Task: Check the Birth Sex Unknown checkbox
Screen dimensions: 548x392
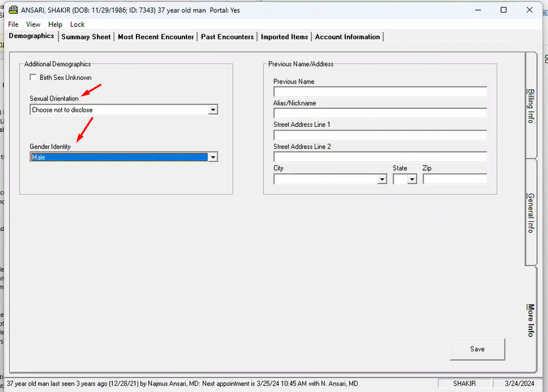Action: pos(33,78)
